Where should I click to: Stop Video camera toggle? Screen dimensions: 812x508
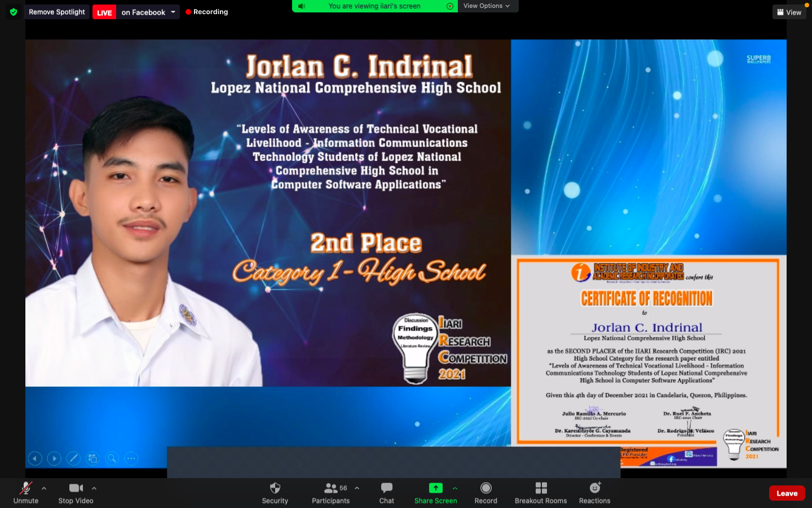(76, 492)
